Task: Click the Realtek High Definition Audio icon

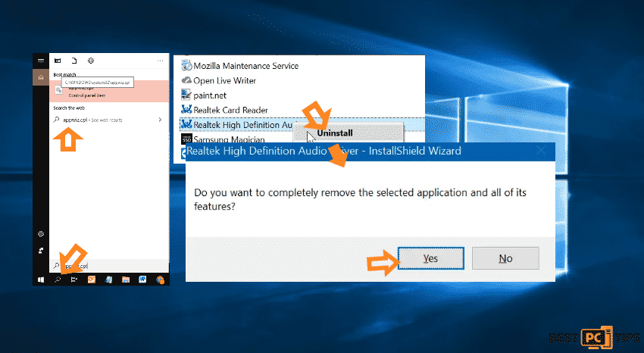Action: 186,124
